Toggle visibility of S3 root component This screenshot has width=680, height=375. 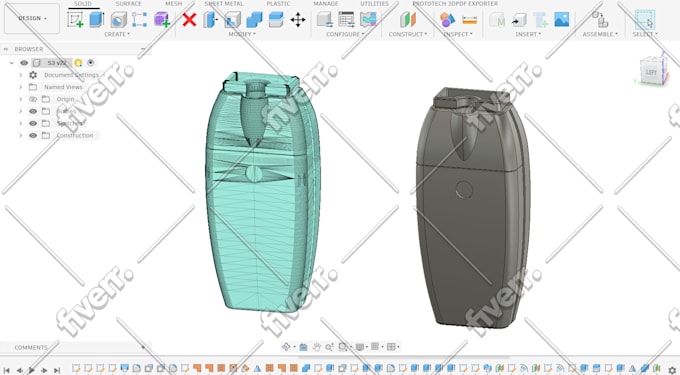(x=24, y=63)
